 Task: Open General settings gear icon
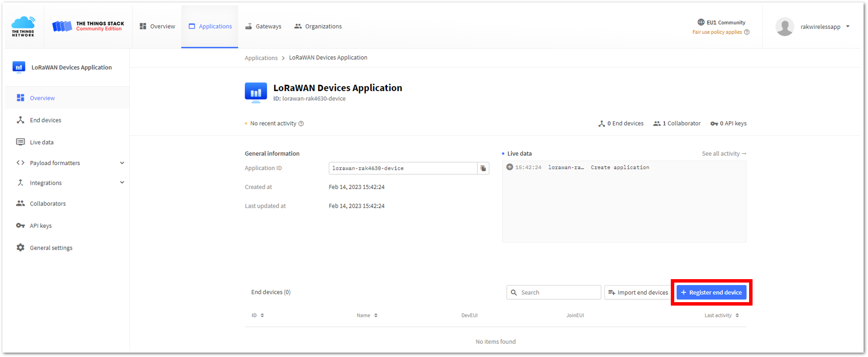(21, 248)
